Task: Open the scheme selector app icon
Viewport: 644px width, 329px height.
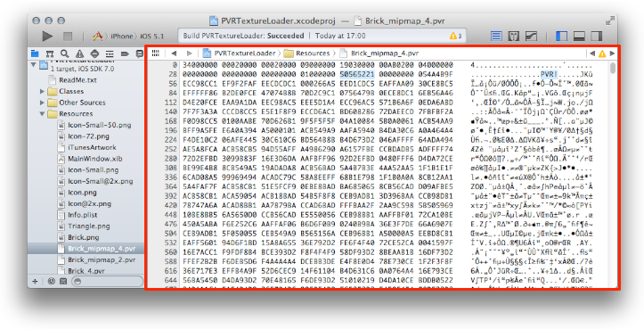Action: click(97, 37)
